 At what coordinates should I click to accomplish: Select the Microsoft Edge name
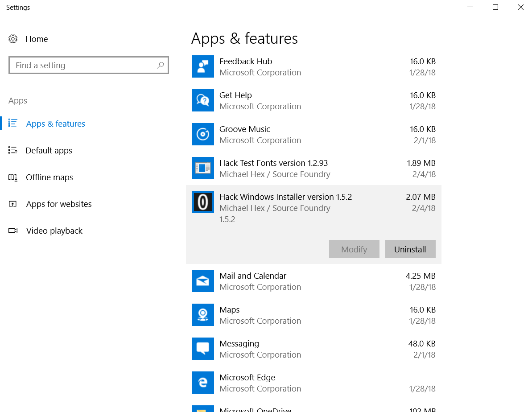click(x=247, y=377)
